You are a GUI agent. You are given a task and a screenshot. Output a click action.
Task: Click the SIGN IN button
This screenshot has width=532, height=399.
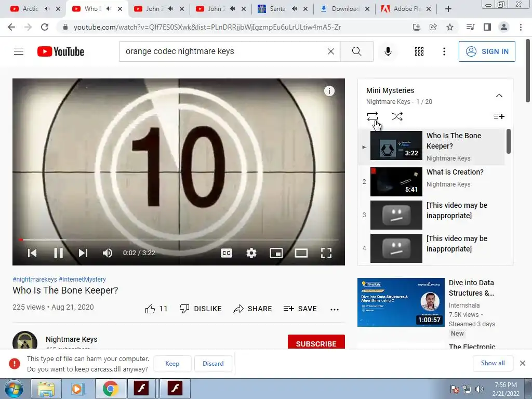click(x=487, y=51)
